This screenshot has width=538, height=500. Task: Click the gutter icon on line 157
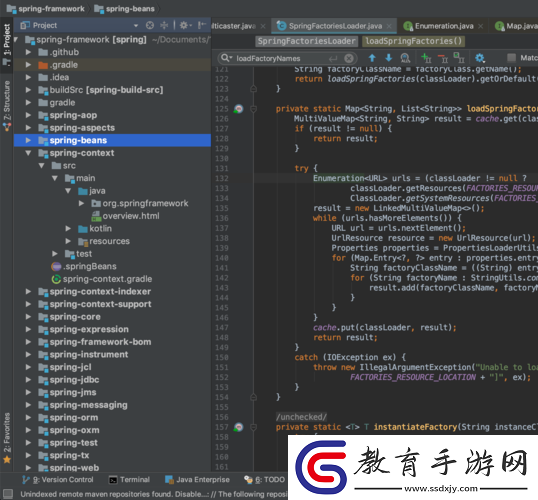coord(238,427)
